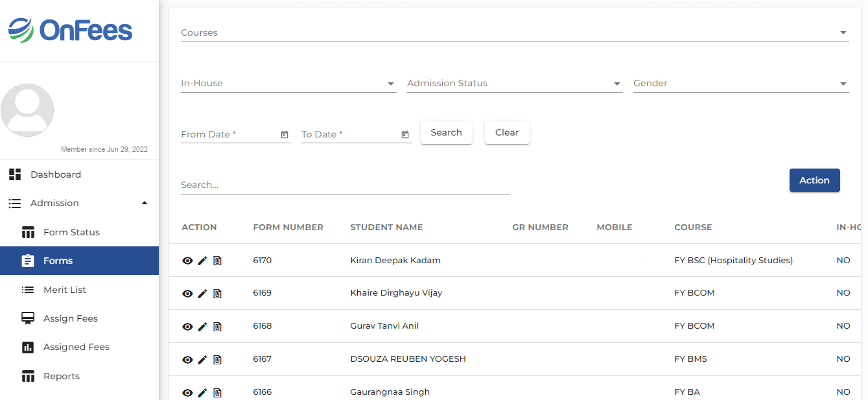Click the blue Action button
The width and height of the screenshot is (868, 400).
click(814, 180)
